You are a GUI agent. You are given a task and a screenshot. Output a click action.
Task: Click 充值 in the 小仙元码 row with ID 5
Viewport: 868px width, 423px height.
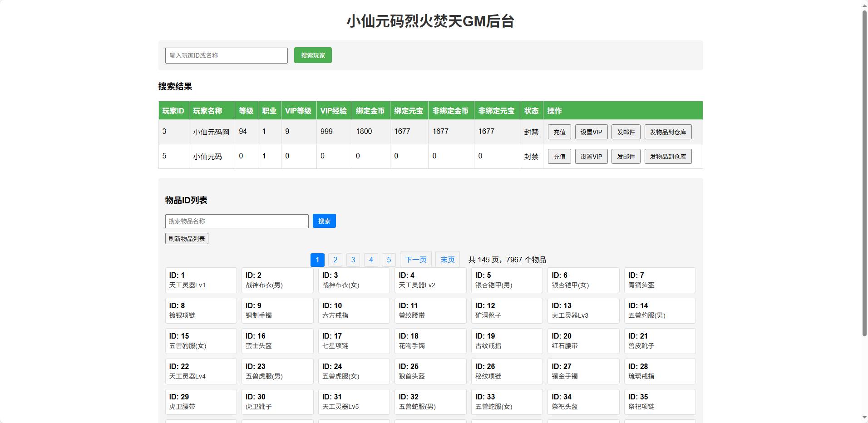pyautogui.click(x=559, y=157)
